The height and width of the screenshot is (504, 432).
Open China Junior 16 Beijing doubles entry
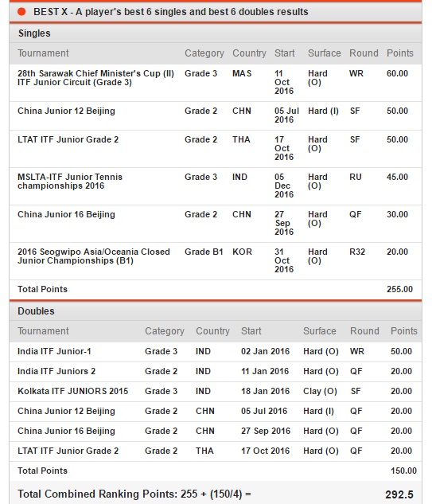tap(66, 431)
